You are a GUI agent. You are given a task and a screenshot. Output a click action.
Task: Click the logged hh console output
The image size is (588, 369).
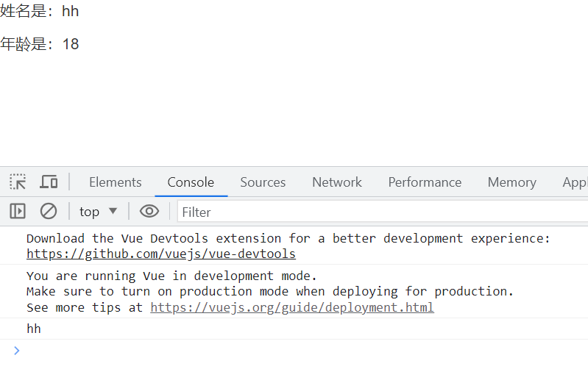point(34,329)
